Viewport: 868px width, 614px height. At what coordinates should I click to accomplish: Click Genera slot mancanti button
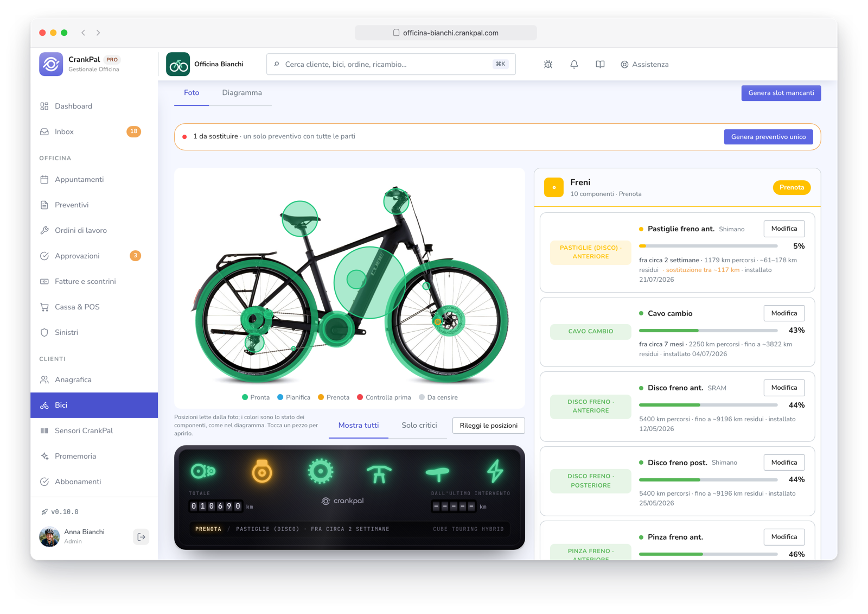781,93
